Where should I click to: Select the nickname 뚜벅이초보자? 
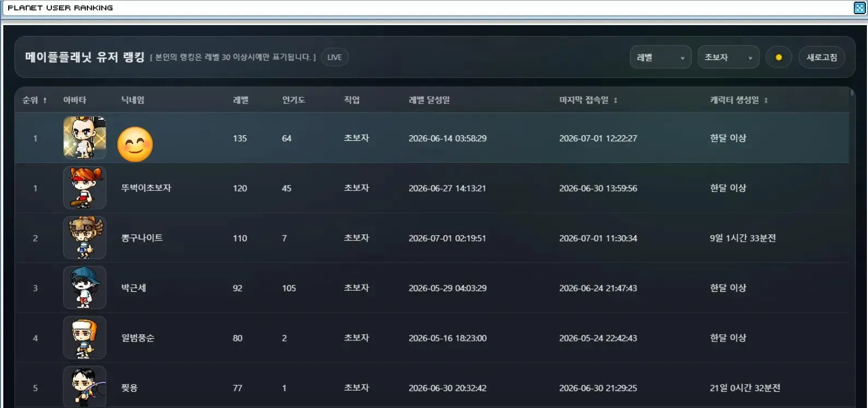point(146,188)
